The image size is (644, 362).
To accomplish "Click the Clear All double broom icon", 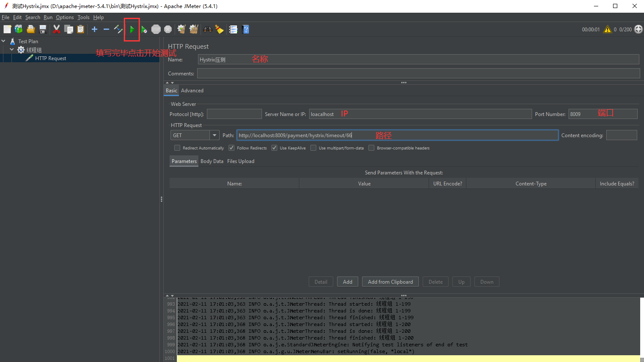I will [x=194, y=29].
